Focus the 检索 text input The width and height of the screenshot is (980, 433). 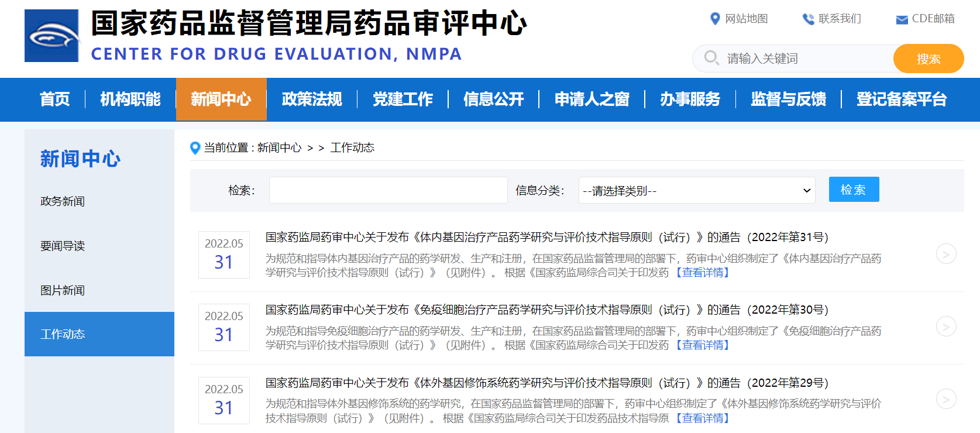click(x=388, y=190)
